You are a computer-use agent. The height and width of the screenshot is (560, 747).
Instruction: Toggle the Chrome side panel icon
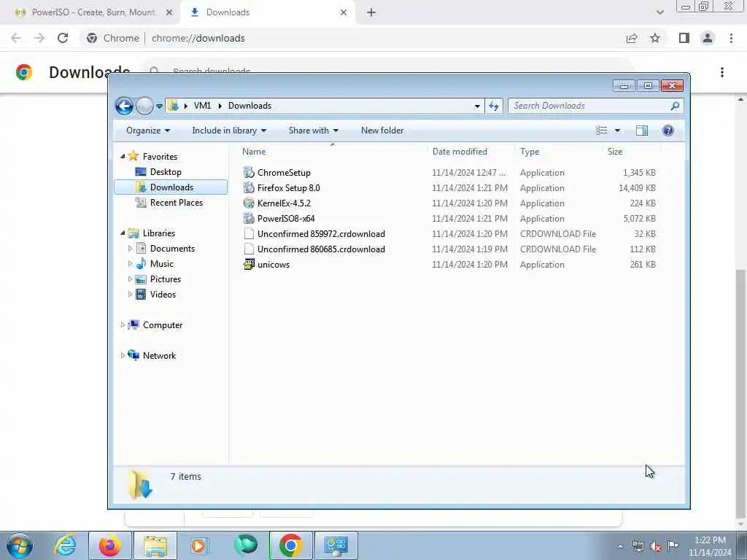click(684, 38)
